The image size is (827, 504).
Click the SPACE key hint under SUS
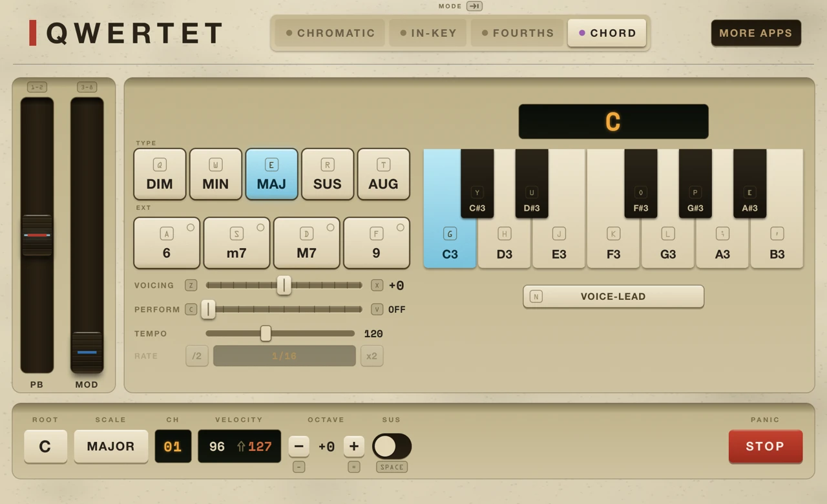392,467
